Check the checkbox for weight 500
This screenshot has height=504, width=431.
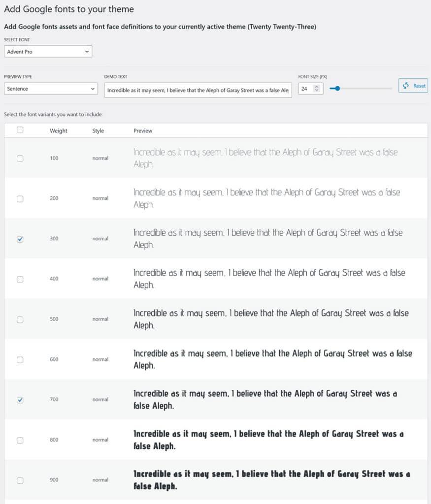coord(20,319)
